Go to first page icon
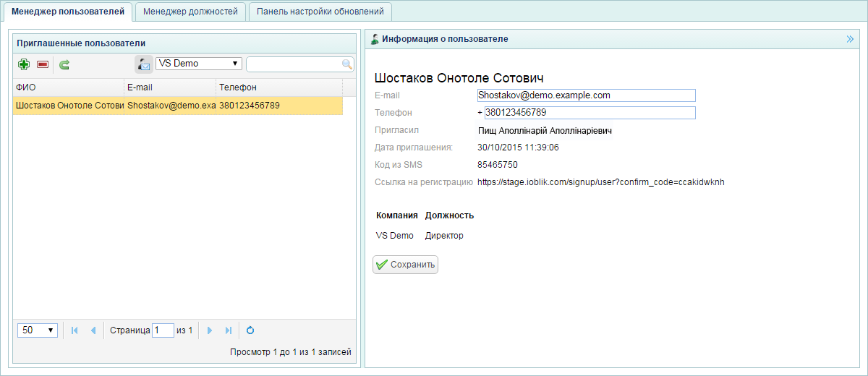The height and width of the screenshot is (376, 868). click(74, 330)
